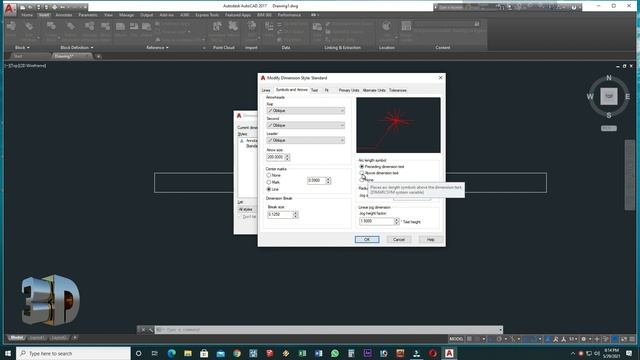
Task: Select Above dimension text radio button
Action: coord(362,173)
